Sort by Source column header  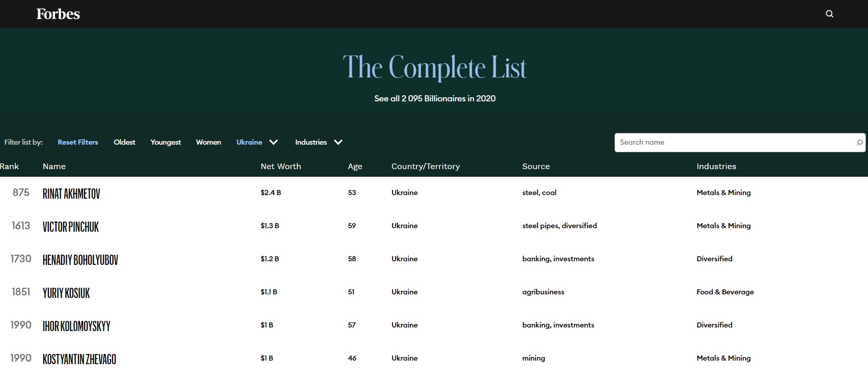click(536, 166)
